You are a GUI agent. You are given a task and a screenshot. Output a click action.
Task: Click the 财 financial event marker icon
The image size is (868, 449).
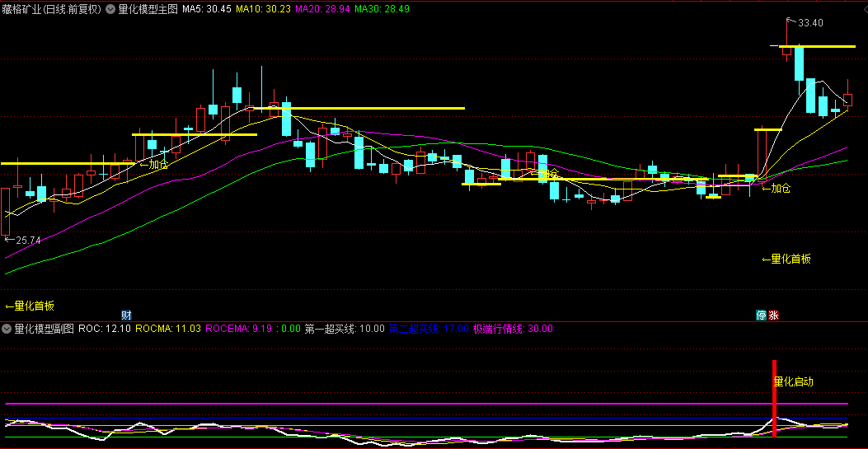point(126,315)
